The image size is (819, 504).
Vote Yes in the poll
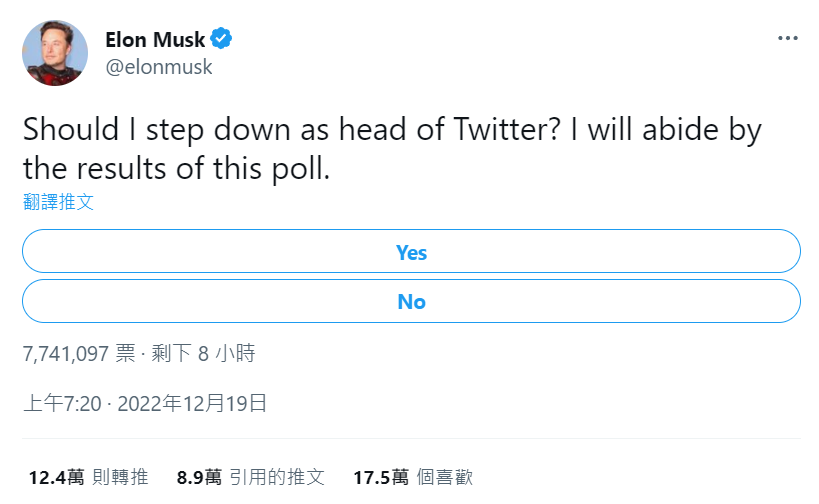[x=411, y=252]
